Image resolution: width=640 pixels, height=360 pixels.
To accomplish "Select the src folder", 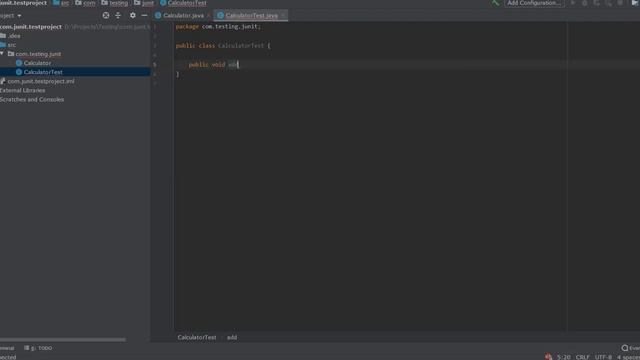I will [11, 45].
